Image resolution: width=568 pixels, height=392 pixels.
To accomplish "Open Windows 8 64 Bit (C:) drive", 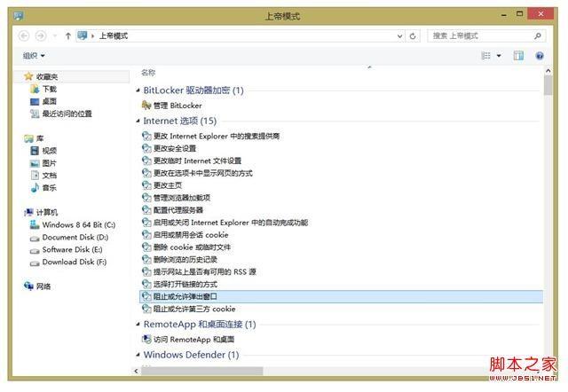I will [79, 224].
